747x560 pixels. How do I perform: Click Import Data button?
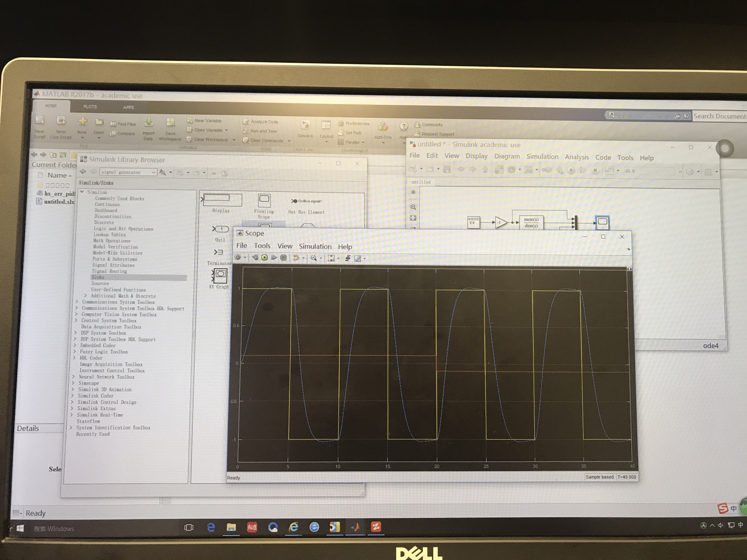pyautogui.click(x=148, y=129)
